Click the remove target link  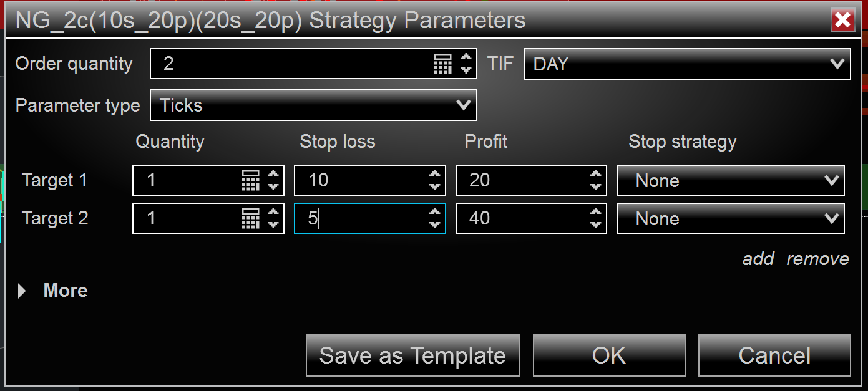pyautogui.click(x=817, y=259)
